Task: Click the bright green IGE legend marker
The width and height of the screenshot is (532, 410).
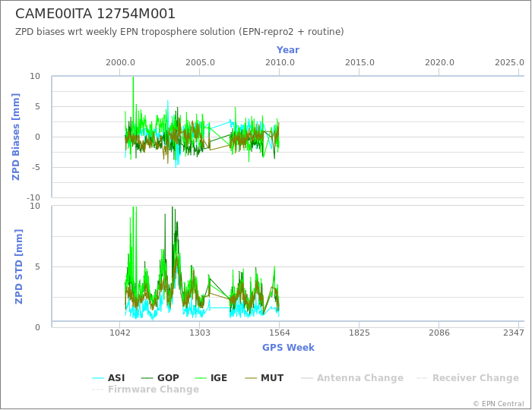Action: [201, 378]
